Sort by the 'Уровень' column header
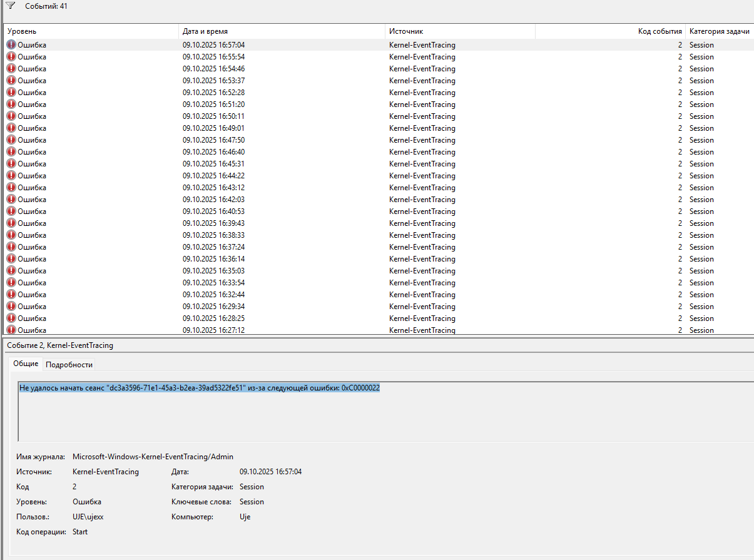Image resolution: width=754 pixels, height=560 pixels. [x=91, y=31]
